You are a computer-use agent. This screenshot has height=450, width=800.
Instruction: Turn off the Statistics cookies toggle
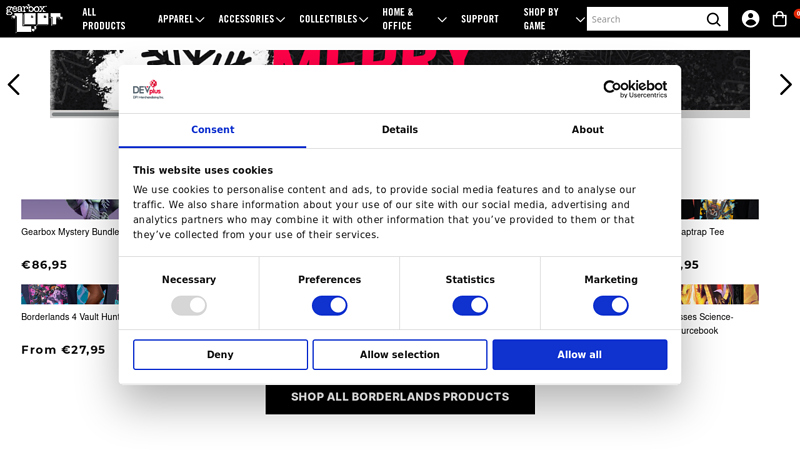point(470,306)
